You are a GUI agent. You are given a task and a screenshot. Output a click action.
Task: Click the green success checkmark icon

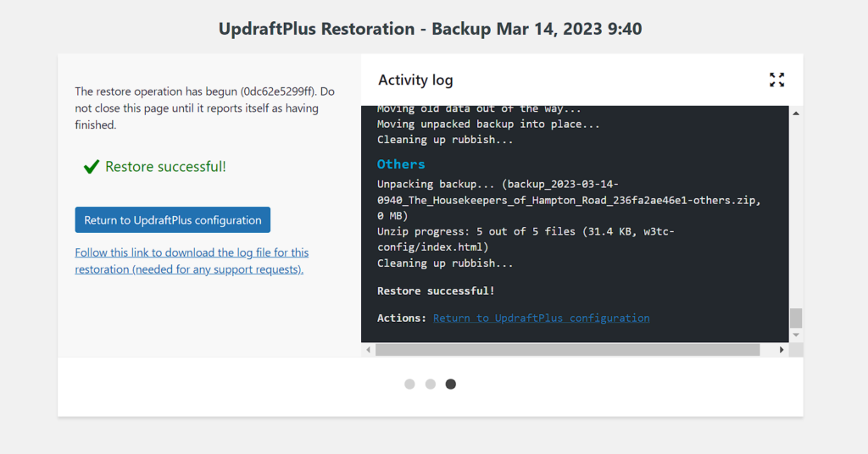[92, 167]
